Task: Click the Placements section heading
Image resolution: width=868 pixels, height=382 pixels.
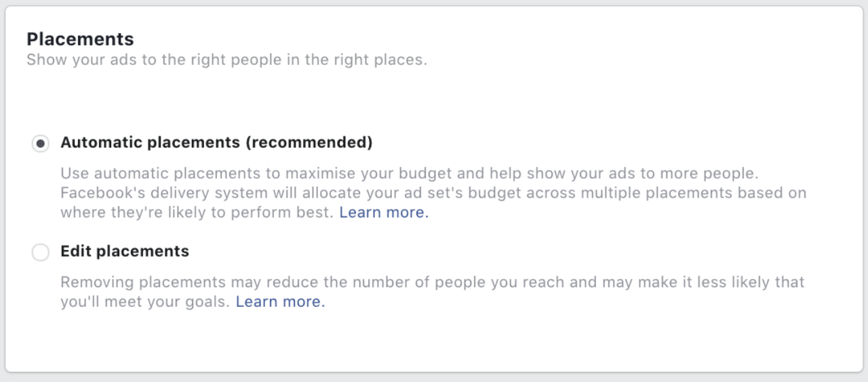Action: point(80,39)
